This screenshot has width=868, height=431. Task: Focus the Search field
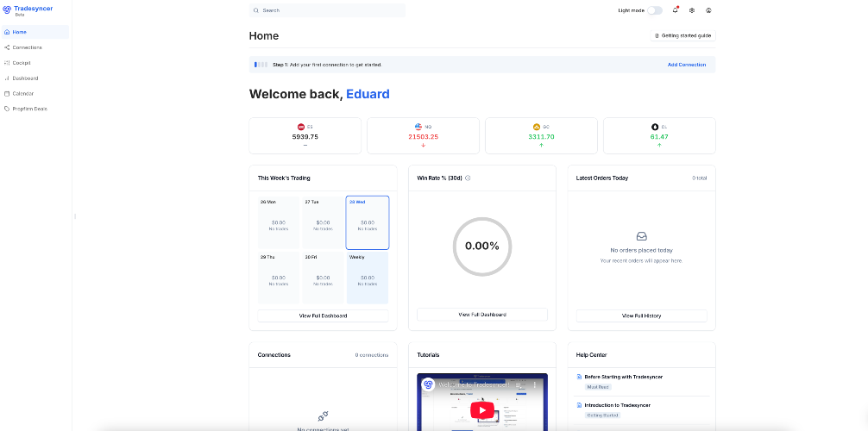(327, 10)
